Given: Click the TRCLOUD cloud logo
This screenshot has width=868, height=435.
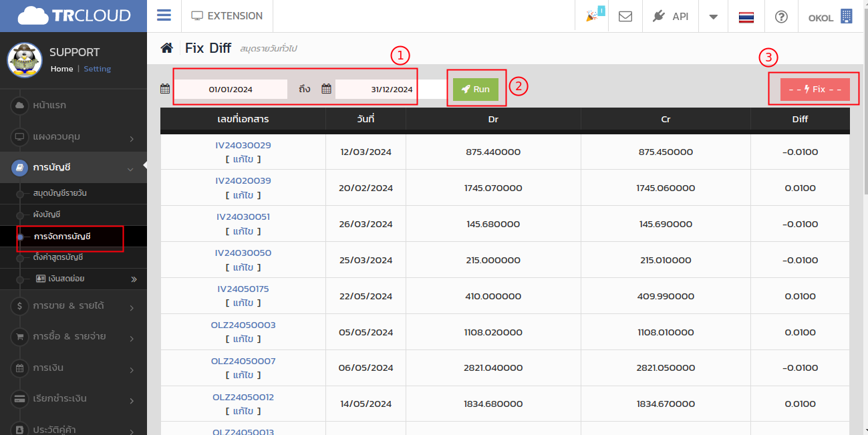Looking at the screenshot, I should pos(74,15).
